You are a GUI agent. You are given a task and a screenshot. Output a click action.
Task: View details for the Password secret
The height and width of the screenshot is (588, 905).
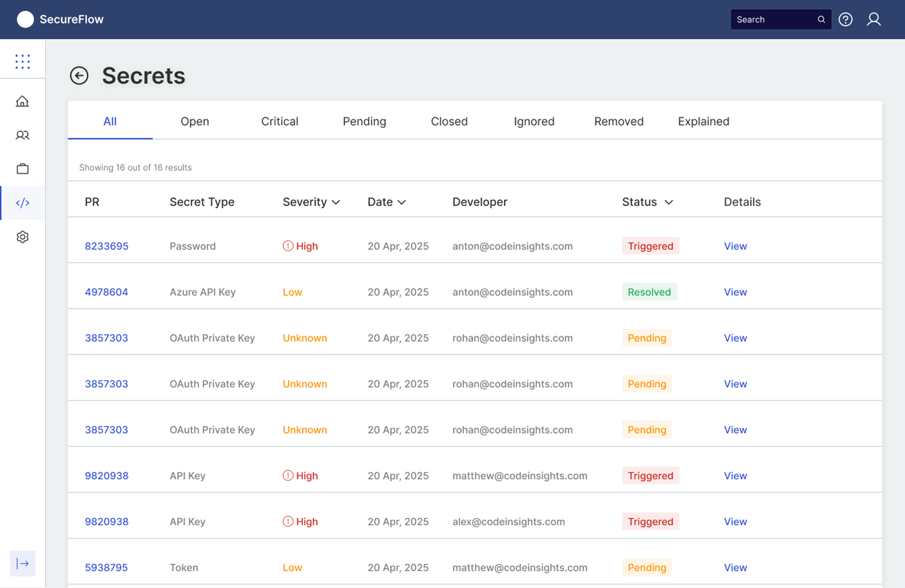click(735, 246)
